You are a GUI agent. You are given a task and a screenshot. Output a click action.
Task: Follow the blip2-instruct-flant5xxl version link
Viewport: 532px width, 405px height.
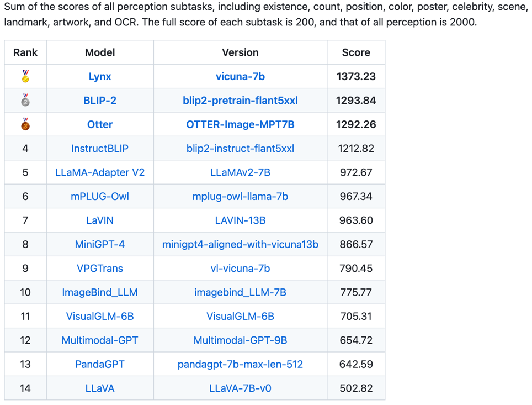[x=240, y=149]
